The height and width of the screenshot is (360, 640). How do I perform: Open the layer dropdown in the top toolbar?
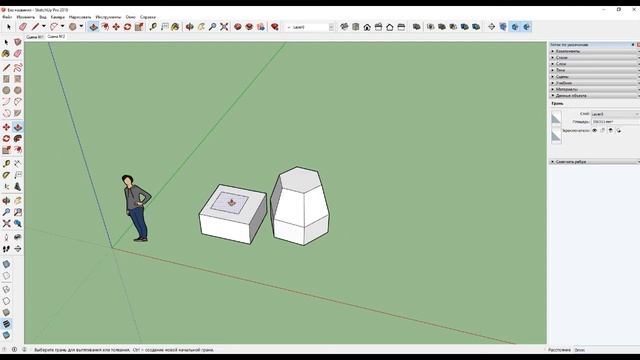[x=331, y=27]
